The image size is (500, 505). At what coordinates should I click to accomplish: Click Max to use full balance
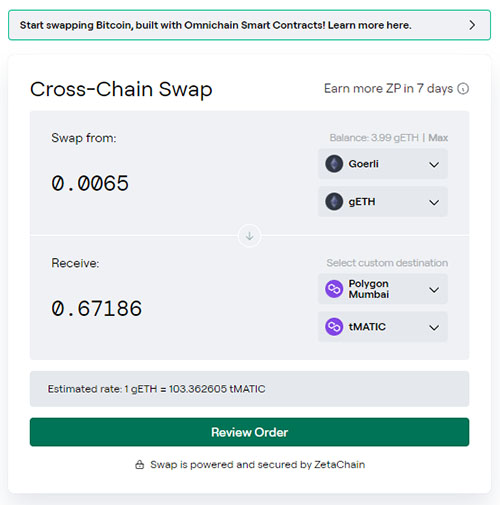coord(438,138)
